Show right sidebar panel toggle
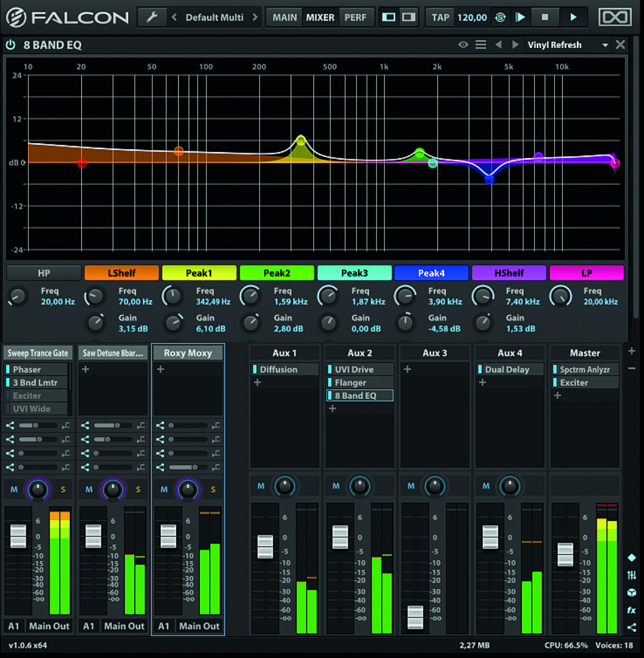This screenshot has height=658, width=644. tap(408, 17)
